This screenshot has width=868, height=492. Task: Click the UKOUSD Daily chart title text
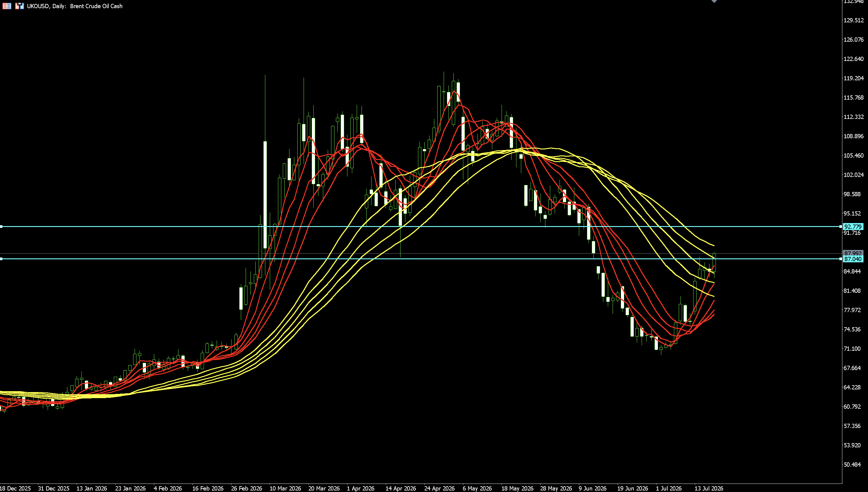tap(75, 6)
